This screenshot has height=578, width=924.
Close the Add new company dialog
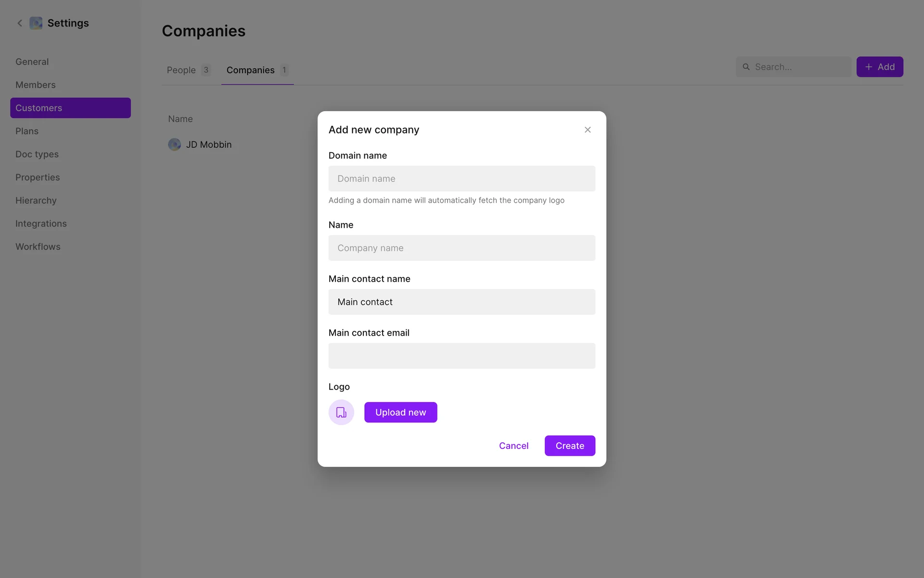(588, 130)
